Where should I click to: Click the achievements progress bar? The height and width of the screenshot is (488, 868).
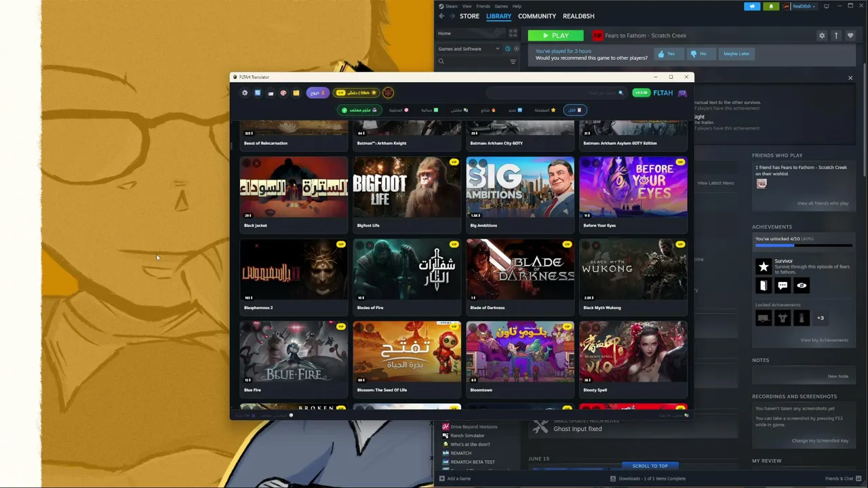[x=804, y=245]
